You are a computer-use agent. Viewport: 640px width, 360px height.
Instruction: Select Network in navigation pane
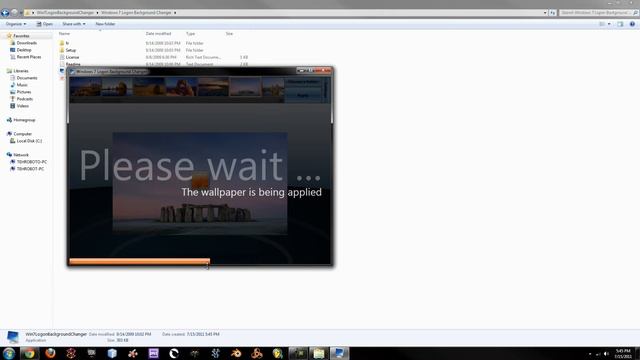(21, 155)
